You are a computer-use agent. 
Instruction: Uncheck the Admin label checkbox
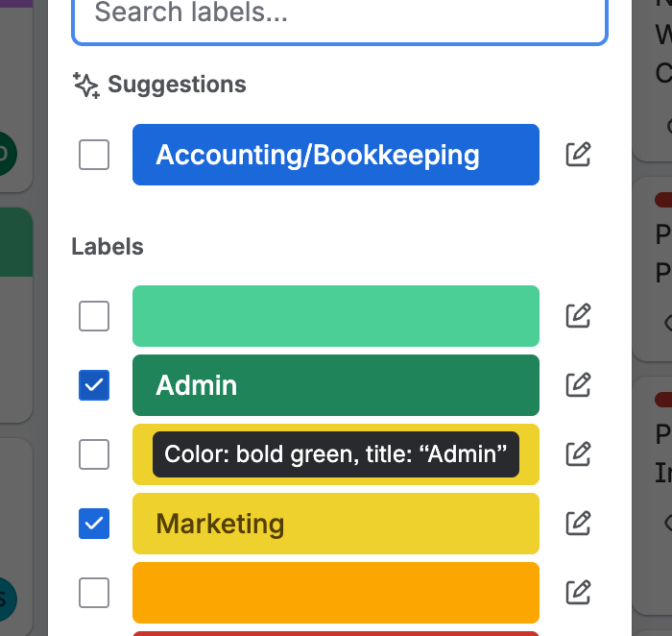point(94,385)
